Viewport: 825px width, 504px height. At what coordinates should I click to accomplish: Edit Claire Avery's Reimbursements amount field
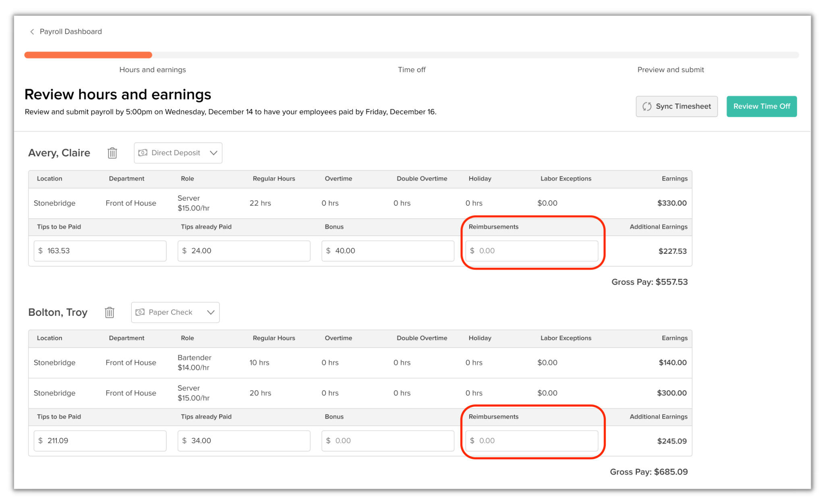point(531,251)
